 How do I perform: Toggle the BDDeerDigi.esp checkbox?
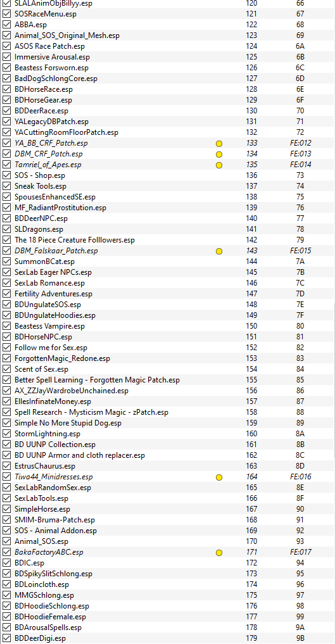(6, 638)
